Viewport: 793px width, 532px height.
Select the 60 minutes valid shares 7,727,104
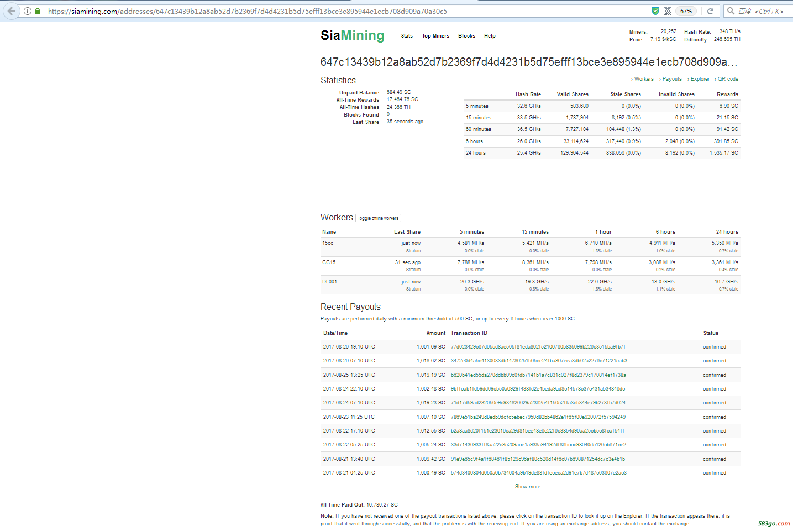(577, 129)
